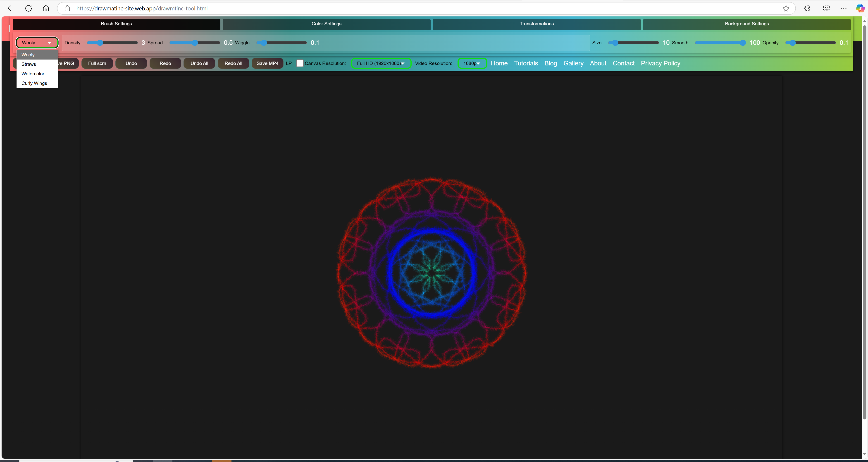
Task: Adjust the Size slider
Action: (x=633, y=43)
